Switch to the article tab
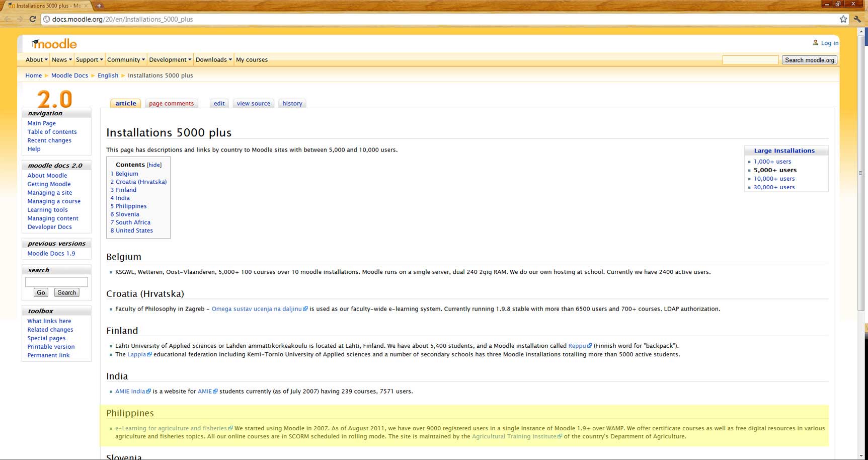This screenshot has width=868, height=460. pyautogui.click(x=126, y=103)
